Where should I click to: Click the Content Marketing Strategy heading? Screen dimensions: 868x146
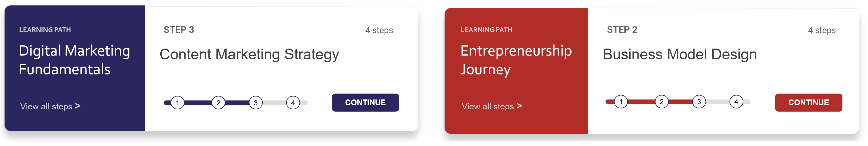[249, 54]
